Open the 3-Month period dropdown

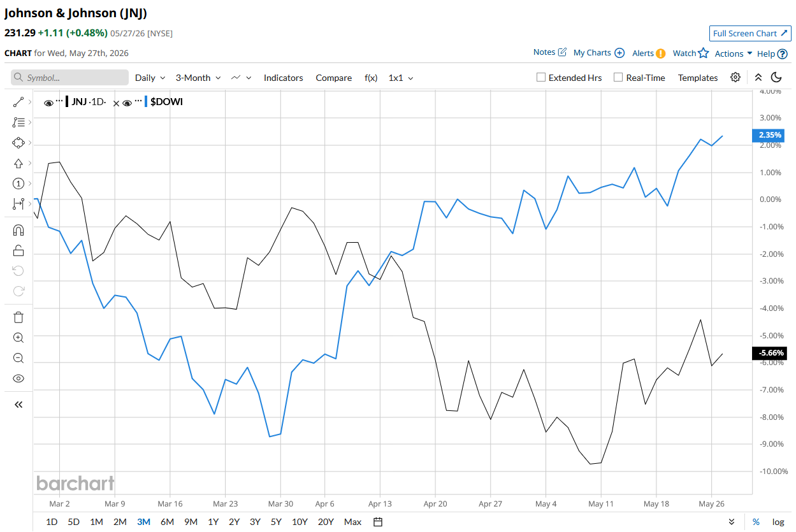coord(198,78)
